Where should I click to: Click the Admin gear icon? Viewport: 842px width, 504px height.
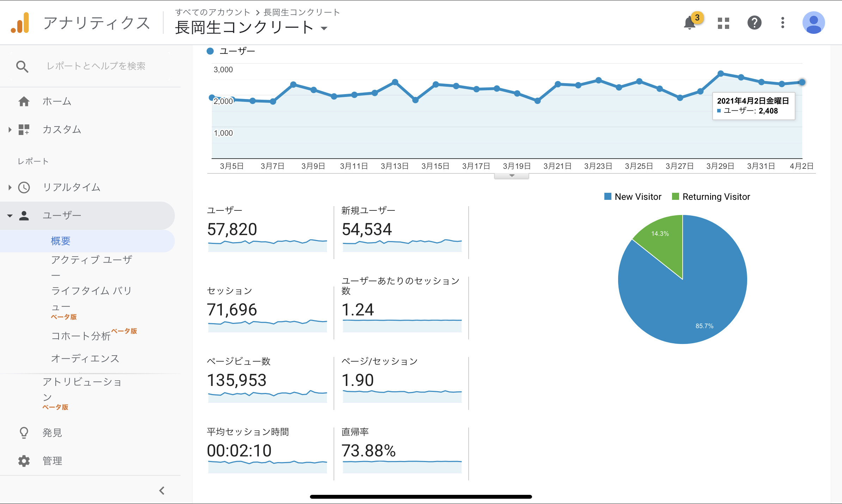click(x=24, y=461)
